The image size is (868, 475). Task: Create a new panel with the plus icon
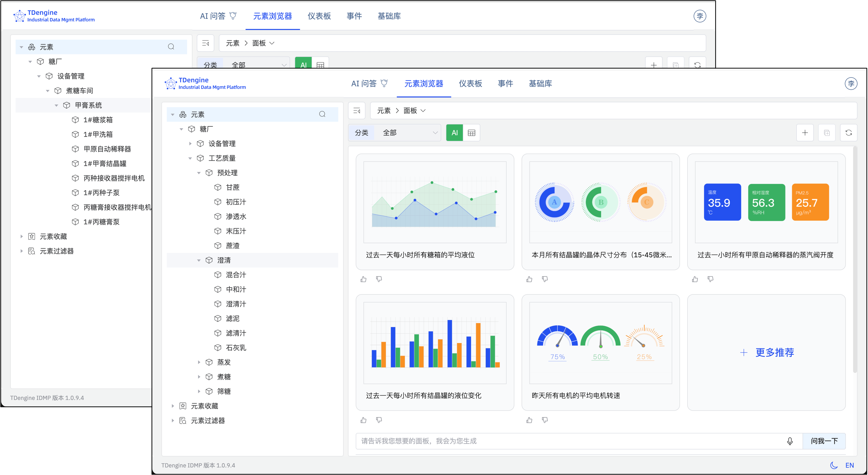(x=805, y=132)
